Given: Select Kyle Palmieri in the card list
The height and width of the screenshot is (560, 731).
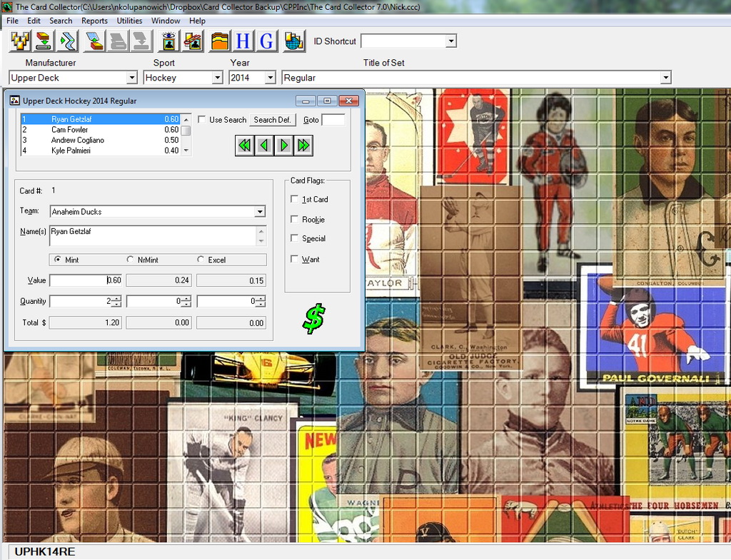Looking at the screenshot, I should (100, 151).
